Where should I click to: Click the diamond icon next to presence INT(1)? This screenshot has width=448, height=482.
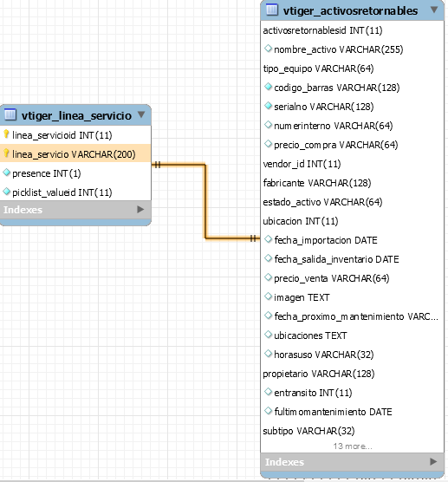coord(6,173)
